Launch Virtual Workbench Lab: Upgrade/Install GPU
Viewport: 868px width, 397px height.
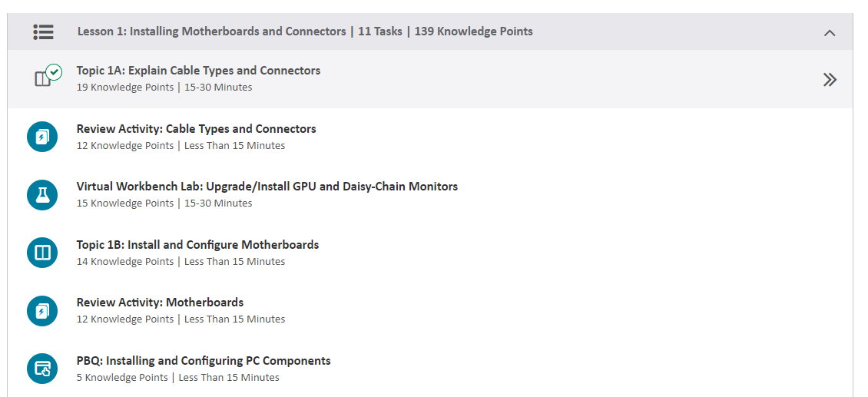(267, 186)
